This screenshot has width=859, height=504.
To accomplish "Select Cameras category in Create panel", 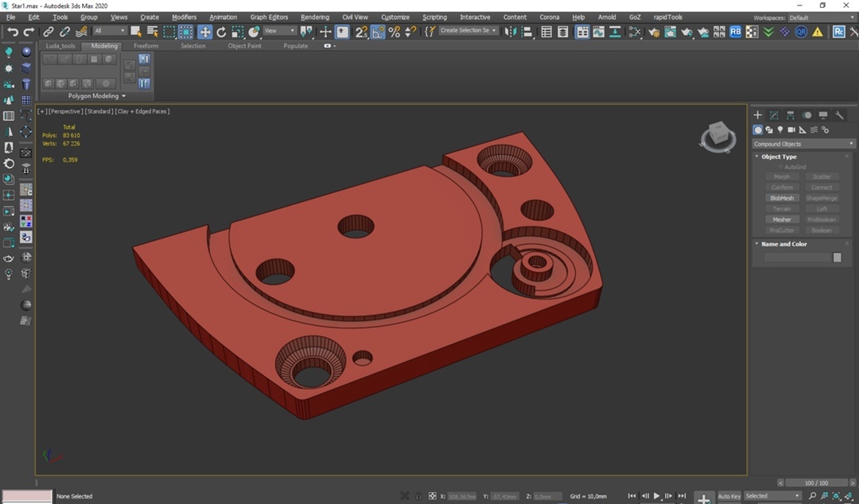I will (791, 130).
